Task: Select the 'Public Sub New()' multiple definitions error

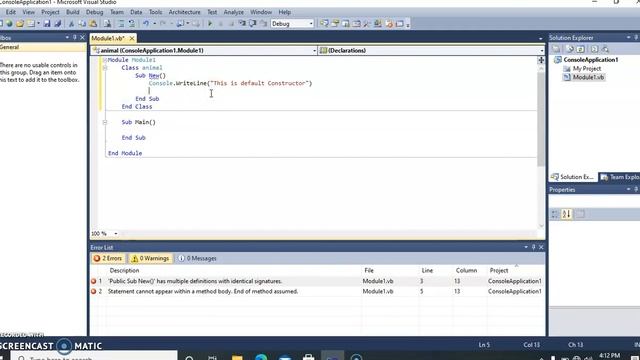Action: pos(317,281)
